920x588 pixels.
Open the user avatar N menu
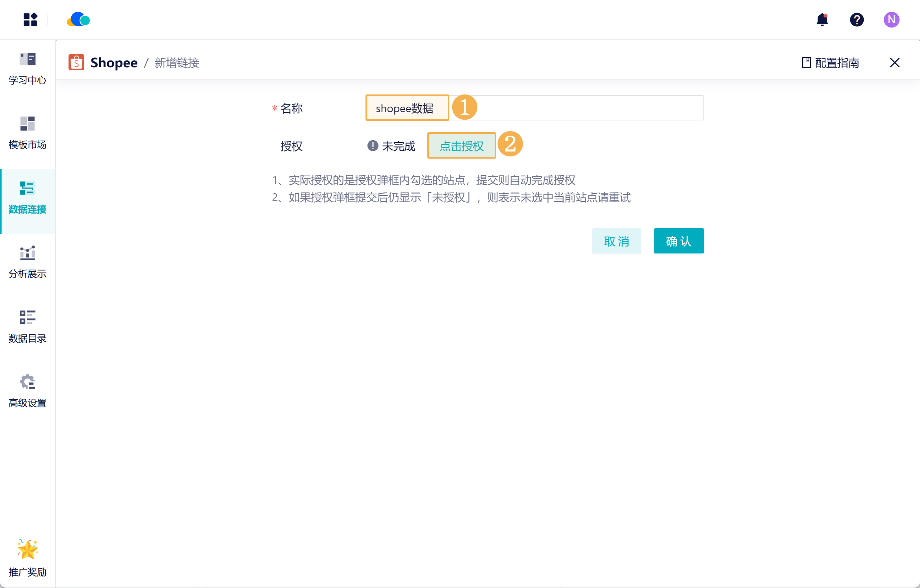tap(891, 20)
